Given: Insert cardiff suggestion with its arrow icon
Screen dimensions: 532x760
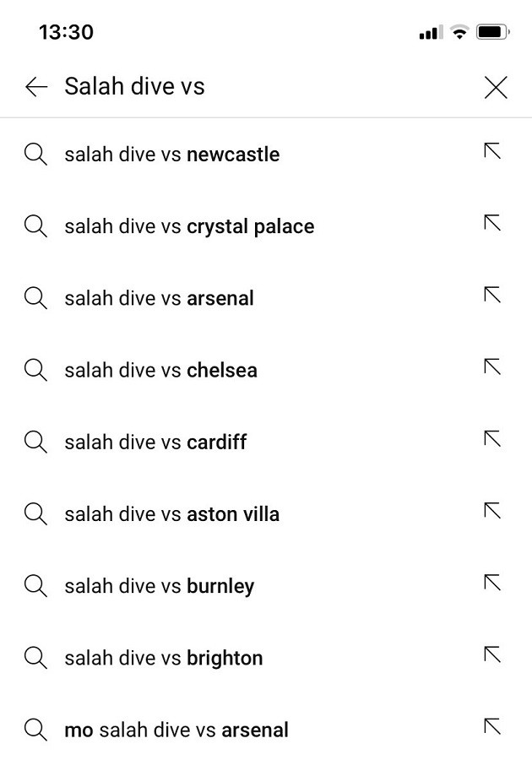Looking at the screenshot, I should click(492, 438).
